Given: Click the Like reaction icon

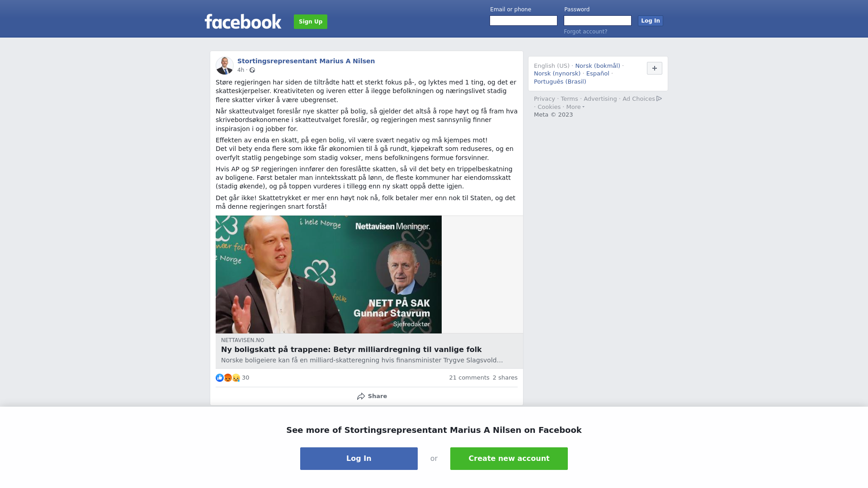Looking at the screenshot, I should (x=220, y=378).
